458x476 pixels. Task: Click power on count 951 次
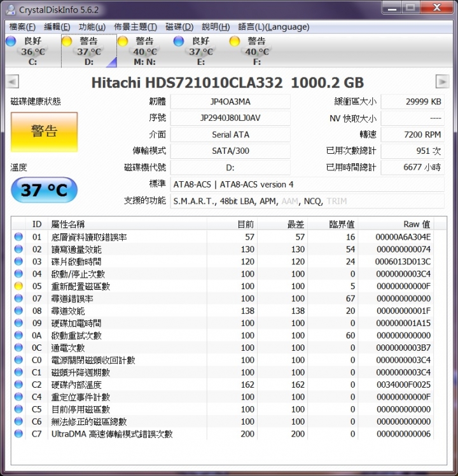point(412,151)
